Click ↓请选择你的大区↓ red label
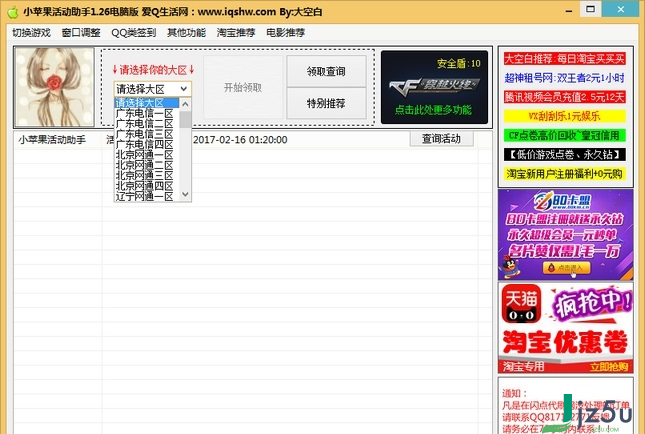Image resolution: width=645 pixels, height=434 pixels. click(x=153, y=70)
